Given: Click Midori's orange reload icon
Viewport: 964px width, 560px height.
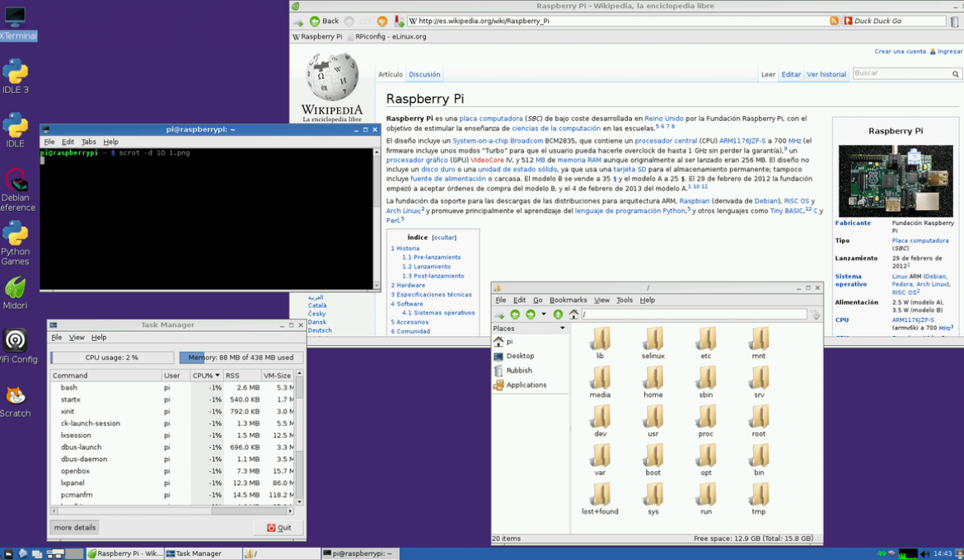Looking at the screenshot, I should (x=382, y=21).
